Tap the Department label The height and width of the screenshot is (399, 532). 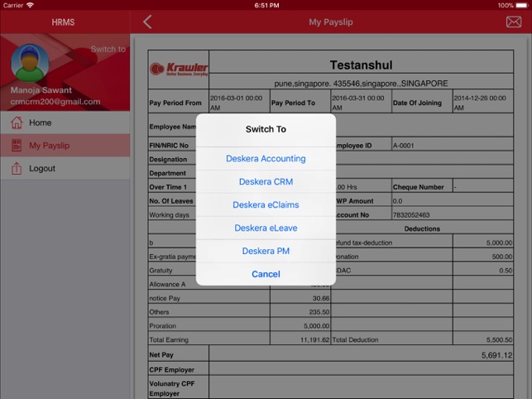168,173
